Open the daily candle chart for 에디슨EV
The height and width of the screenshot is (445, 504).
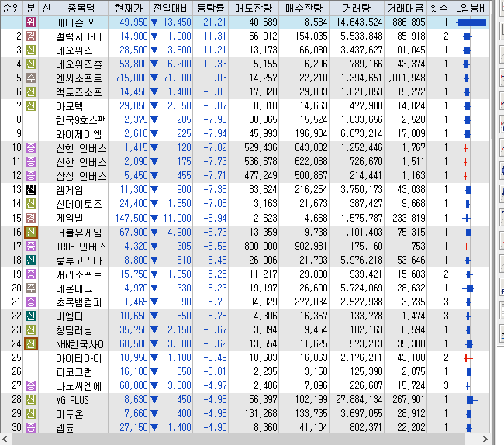471,22
